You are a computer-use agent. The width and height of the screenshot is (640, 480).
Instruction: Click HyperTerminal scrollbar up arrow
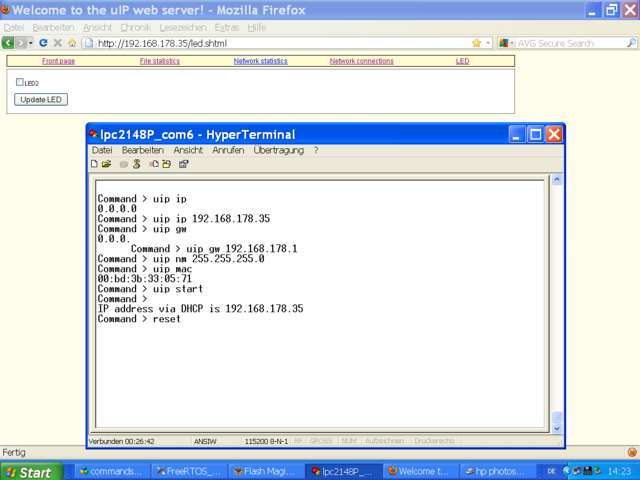coord(557,180)
